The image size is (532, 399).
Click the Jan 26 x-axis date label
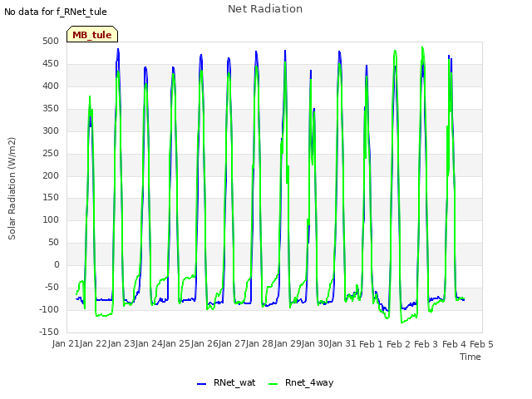click(204, 343)
